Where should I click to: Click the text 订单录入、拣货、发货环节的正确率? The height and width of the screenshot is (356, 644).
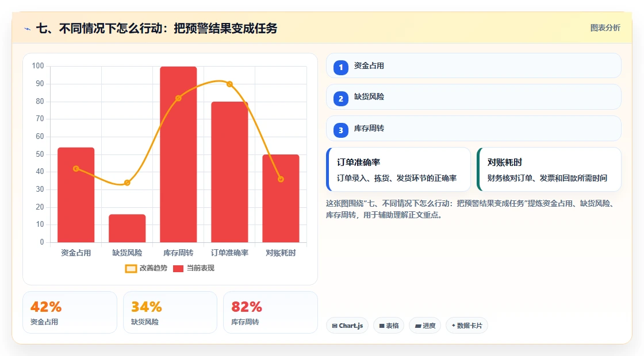point(397,179)
